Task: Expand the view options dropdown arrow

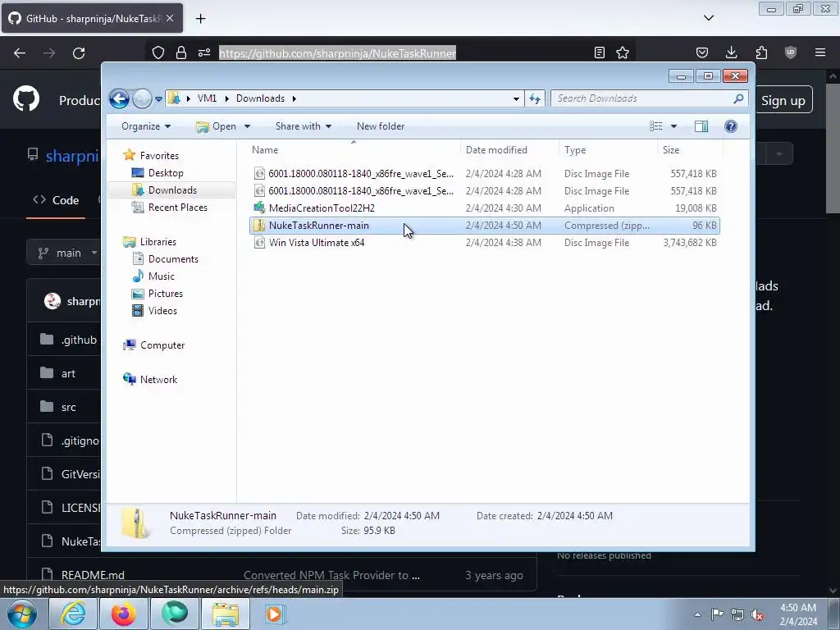Action: [674, 126]
